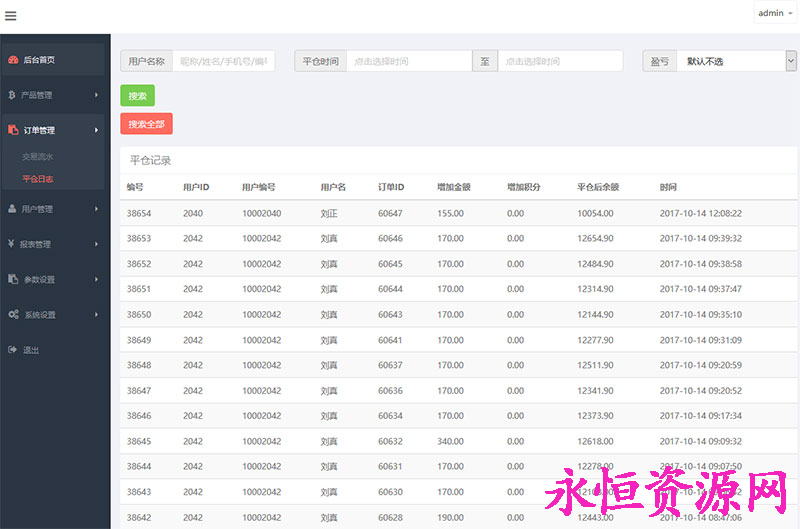This screenshot has width=800, height=529.
Task: Click amount 190.00
Action: coord(451,517)
